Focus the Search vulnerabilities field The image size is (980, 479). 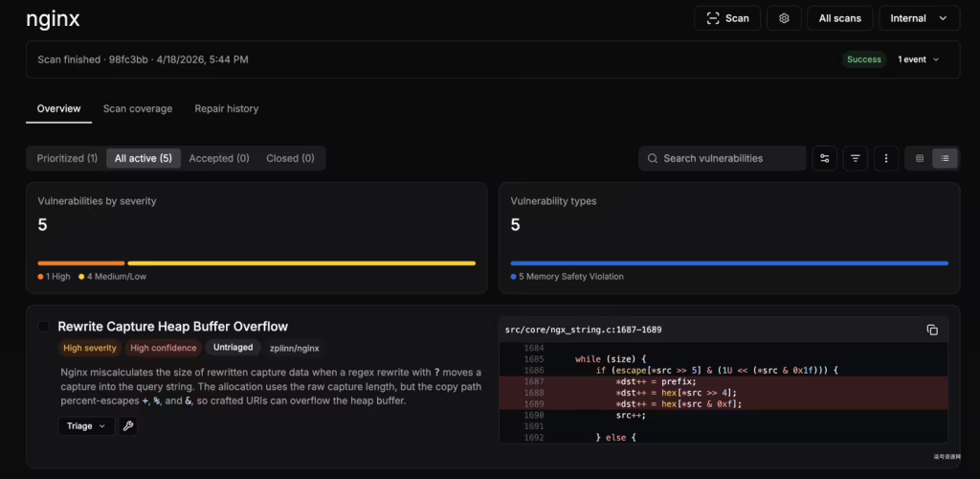coord(722,158)
